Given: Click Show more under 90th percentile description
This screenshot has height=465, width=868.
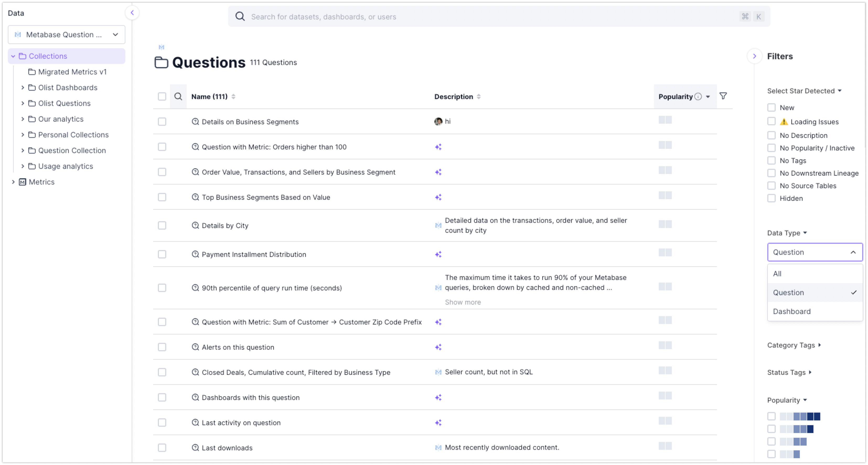Looking at the screenshot, I should [x=463, y=302].
